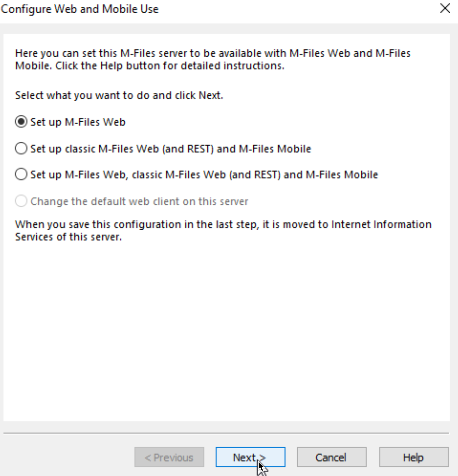Click the grey footer area left of Previous
The width and height of the screenshot is (458, 476).
pos(68,457)
